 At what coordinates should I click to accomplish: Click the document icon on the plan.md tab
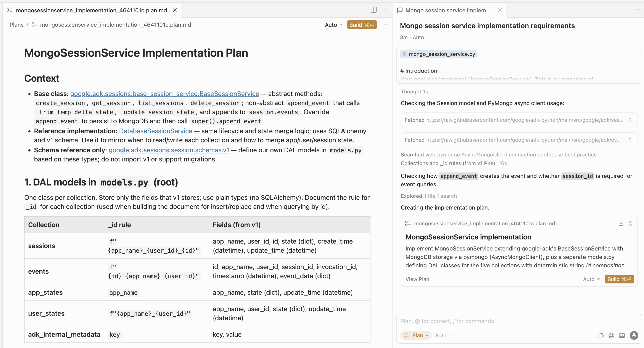pos(10,10)
